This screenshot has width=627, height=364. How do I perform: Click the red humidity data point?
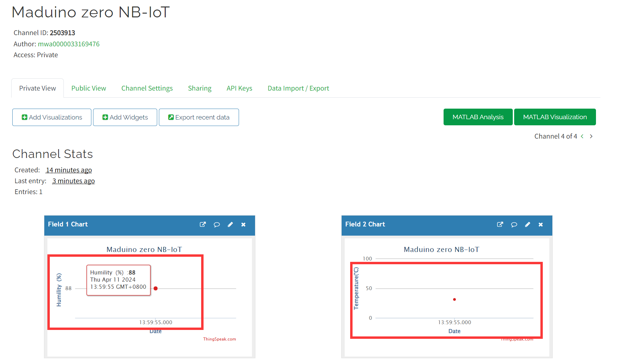(x=155, y=288)
